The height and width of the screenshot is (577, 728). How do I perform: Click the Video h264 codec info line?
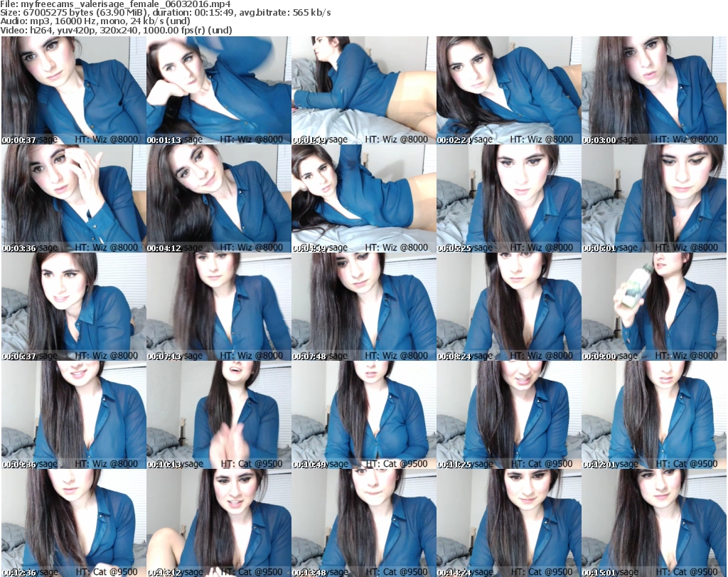tap(126, 31)
